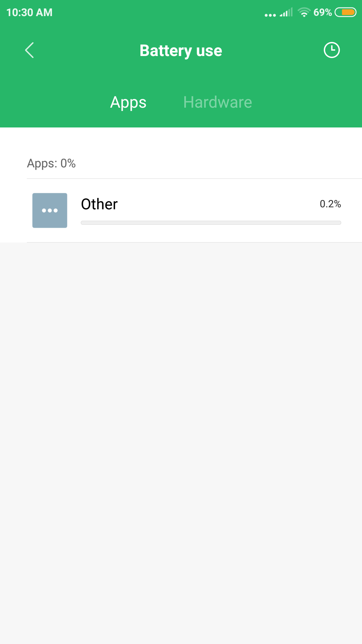Tap the divider line under the Other row
362x644 pixels.
click(194, 242)
